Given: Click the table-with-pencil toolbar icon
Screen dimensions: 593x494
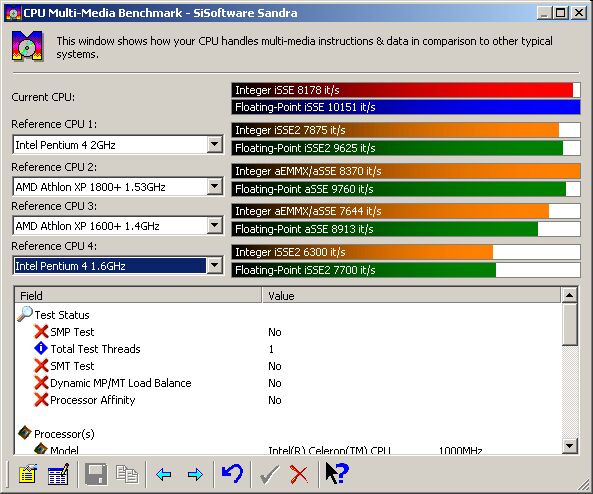Looking at the screenshot, I should (58, 474).
